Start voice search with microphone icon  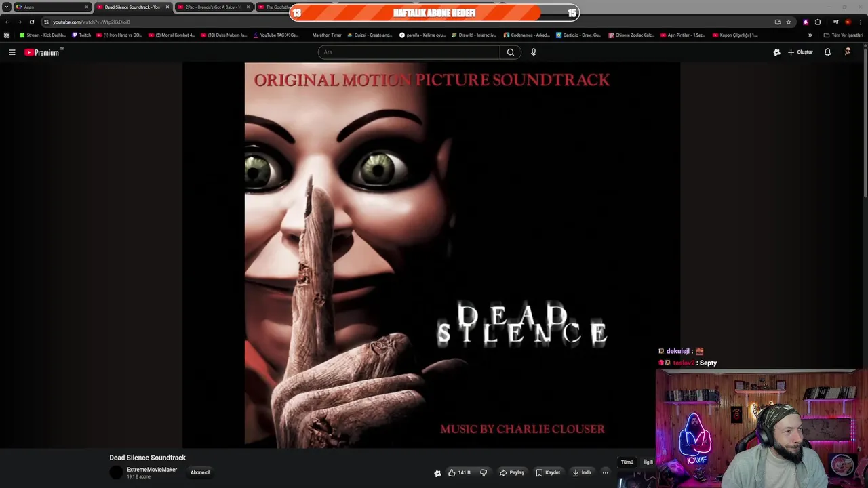[x=534, y=52]
